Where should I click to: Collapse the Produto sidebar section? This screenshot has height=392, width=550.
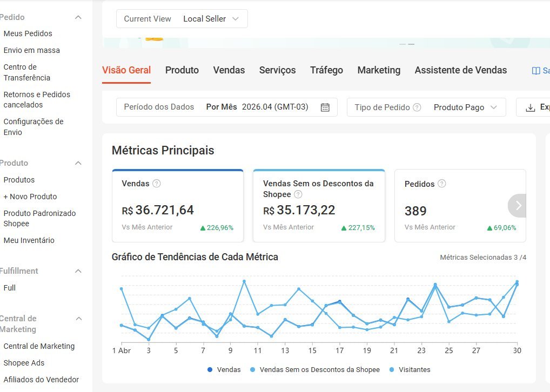tap(78, 163)
